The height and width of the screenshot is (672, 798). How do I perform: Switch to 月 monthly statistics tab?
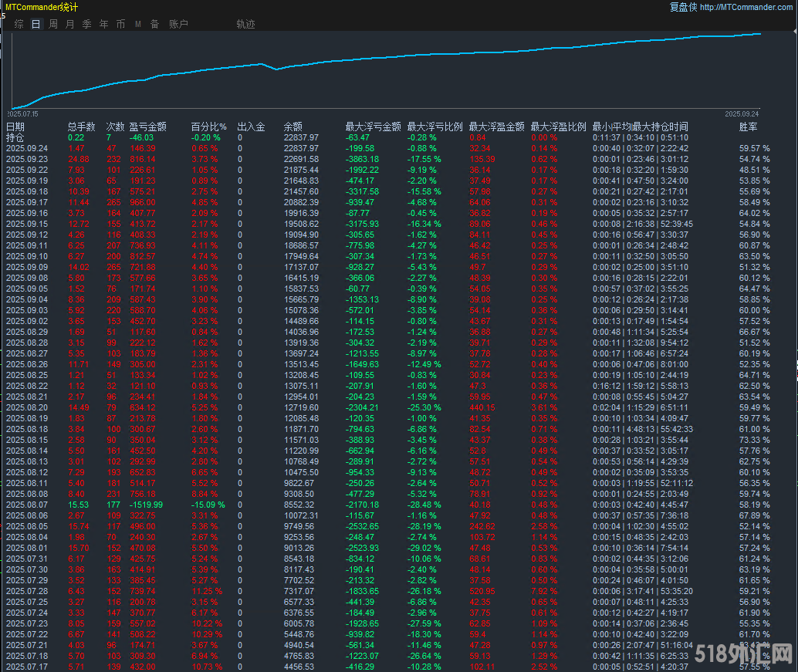(x=70, y=24)
